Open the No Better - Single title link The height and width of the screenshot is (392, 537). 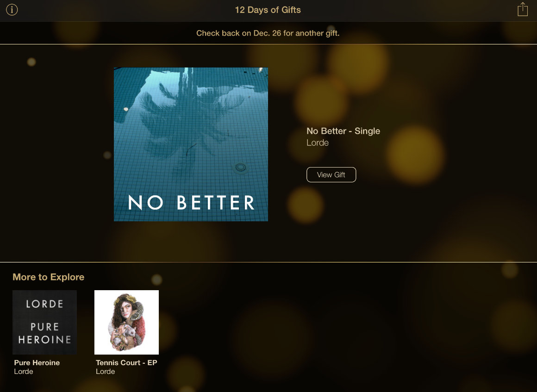tap(343, 131)
